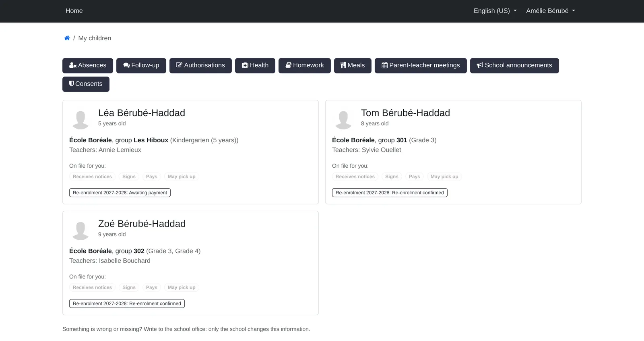This screenshot has width=644, height=341.
Task: Open the Amélie Bérubé user menu
Action: point(551,11)
